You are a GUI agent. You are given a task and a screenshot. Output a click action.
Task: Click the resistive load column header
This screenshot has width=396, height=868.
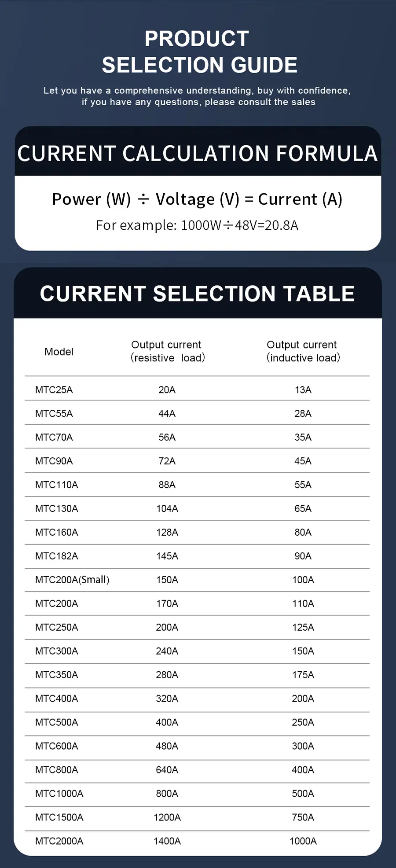[x=167, y=351]
